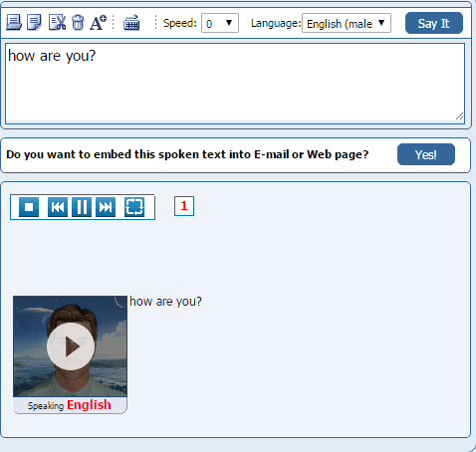This screenshot has height=452, width=476.
Task: Click the paste text icon in toolbar
Action: [14, 23]
